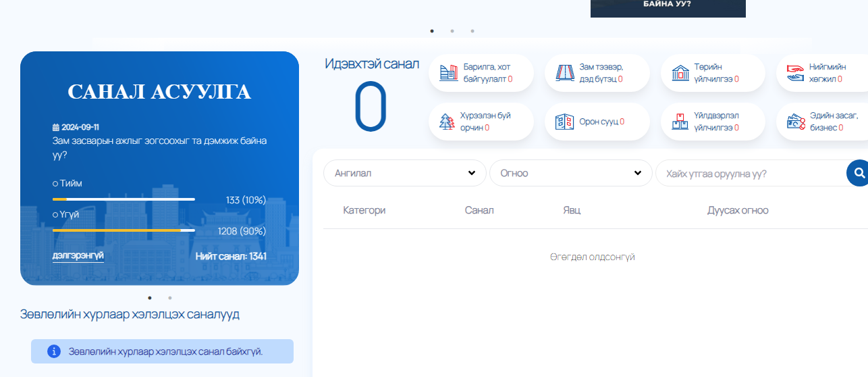
Task: Click the large active proposal count 0
Action: point(371,106)
